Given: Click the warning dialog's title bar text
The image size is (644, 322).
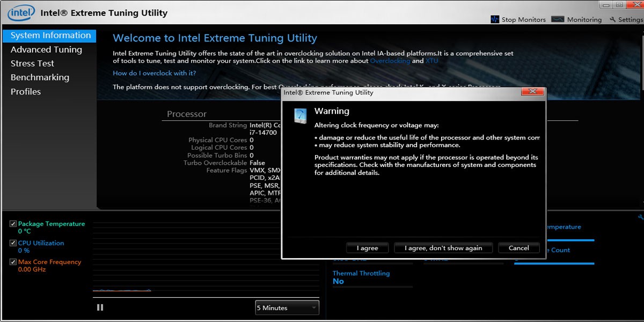Looking at the screenshot, I should click(x=328, y=92).
